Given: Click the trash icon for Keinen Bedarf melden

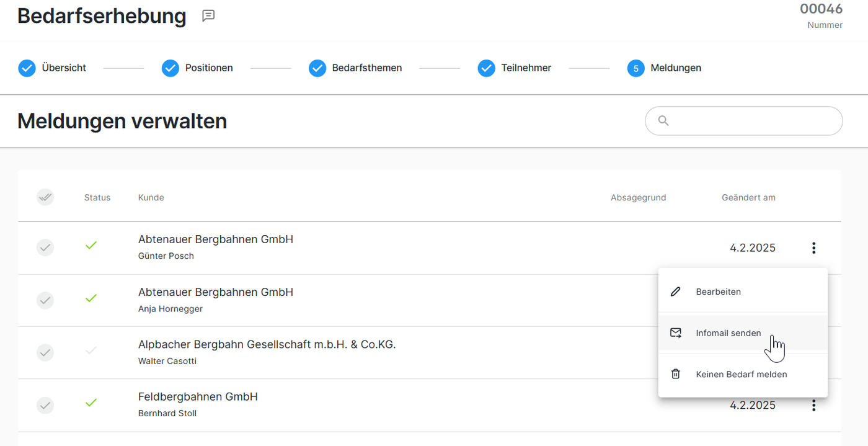Looking at the screenshot, I should click(676, 374).
